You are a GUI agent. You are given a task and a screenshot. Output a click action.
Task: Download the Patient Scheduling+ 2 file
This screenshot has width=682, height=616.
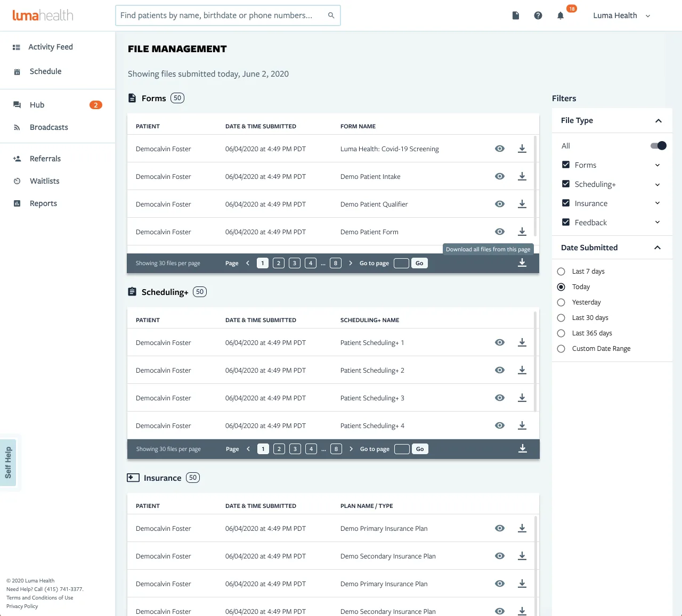tap(522, 370)
